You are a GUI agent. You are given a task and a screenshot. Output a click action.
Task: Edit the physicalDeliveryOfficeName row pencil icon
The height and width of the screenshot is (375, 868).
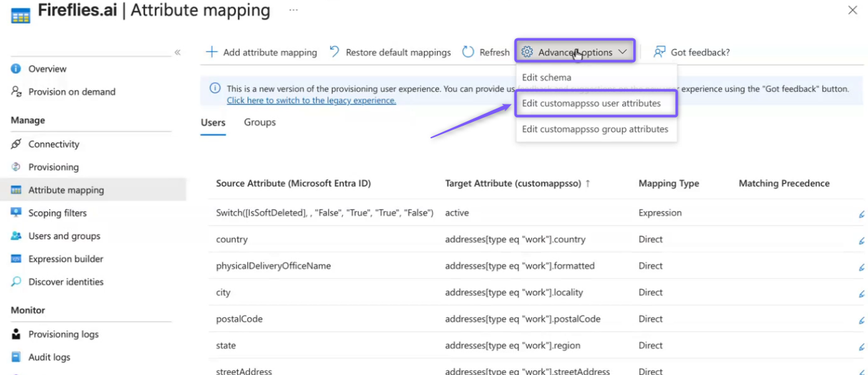[x=861, y=267]
